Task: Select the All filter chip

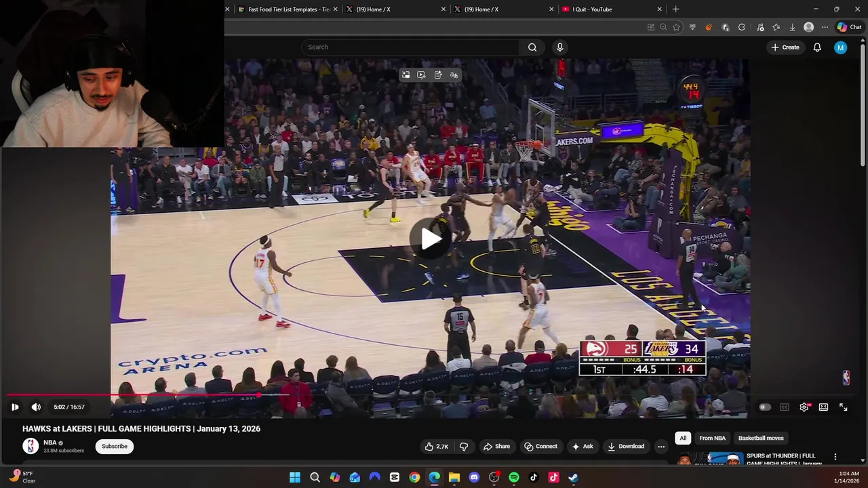Action: click(x=683, y=439)
